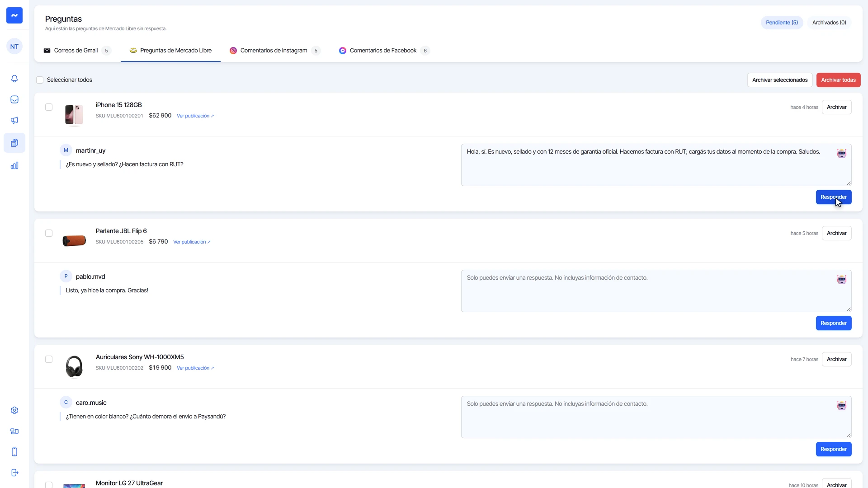Open the integrations blocks sidebar icon
This screenshot has width=868, height=488.
[14, 431]
